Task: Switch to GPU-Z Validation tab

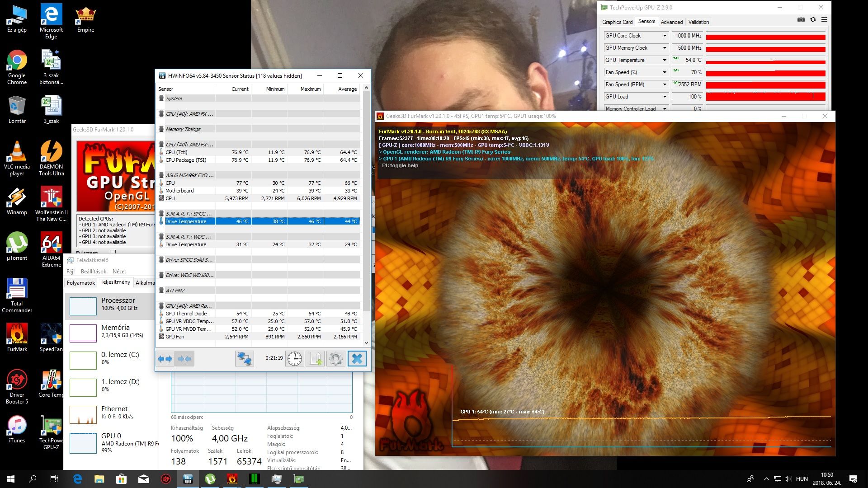Action: 698,22
